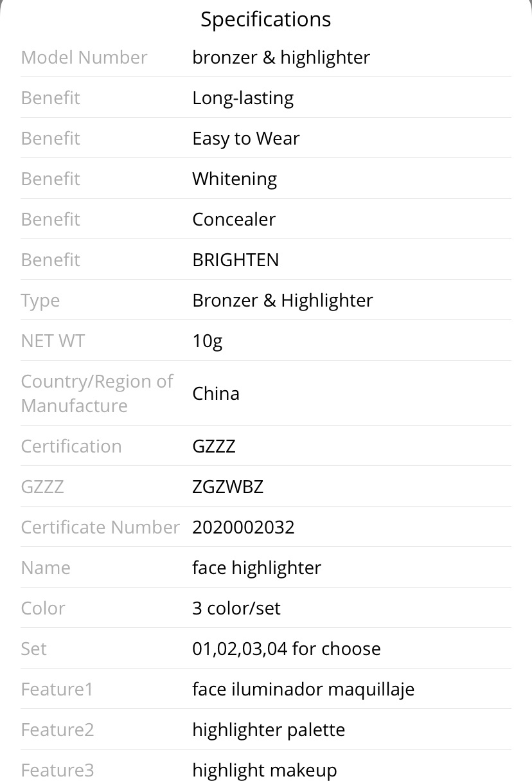Tap the Color value 3 color/set
Screen dimensions: 532x781
coord(236,608)
